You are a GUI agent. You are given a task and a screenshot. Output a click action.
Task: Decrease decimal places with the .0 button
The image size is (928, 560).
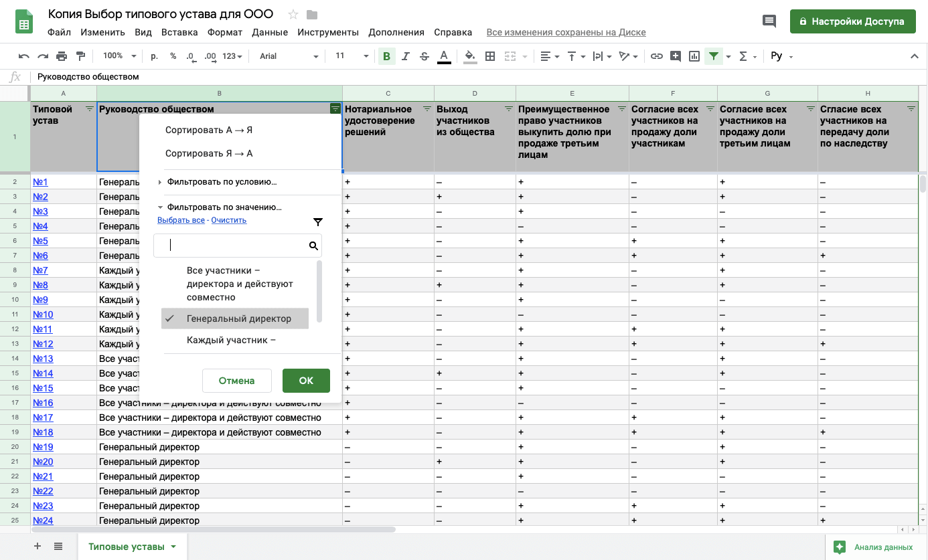tap(191, 56)
